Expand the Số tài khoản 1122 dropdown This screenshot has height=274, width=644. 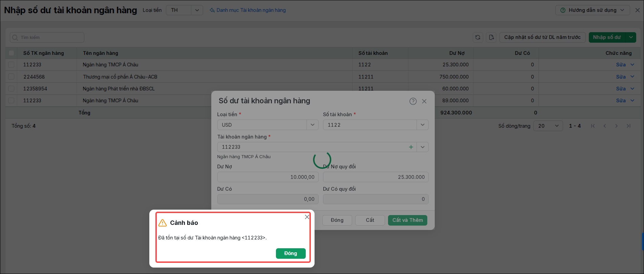(x=423, y=125)
